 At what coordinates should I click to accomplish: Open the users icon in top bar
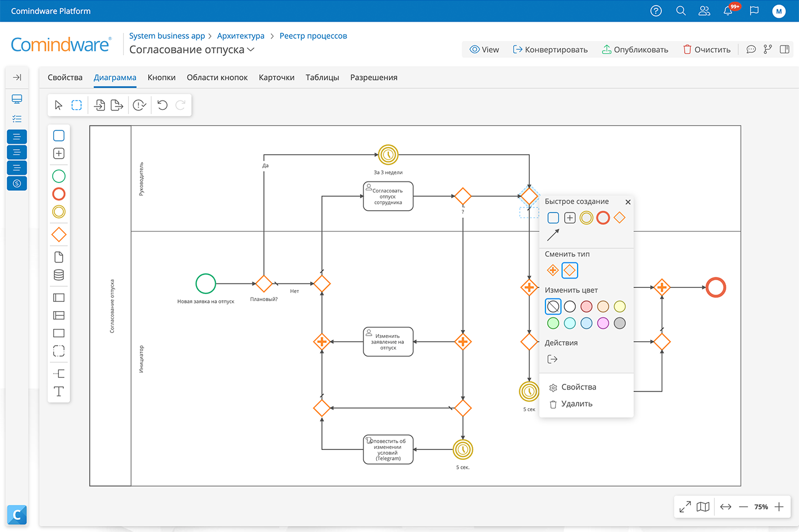pyautogui.click(x=704, y=11)
